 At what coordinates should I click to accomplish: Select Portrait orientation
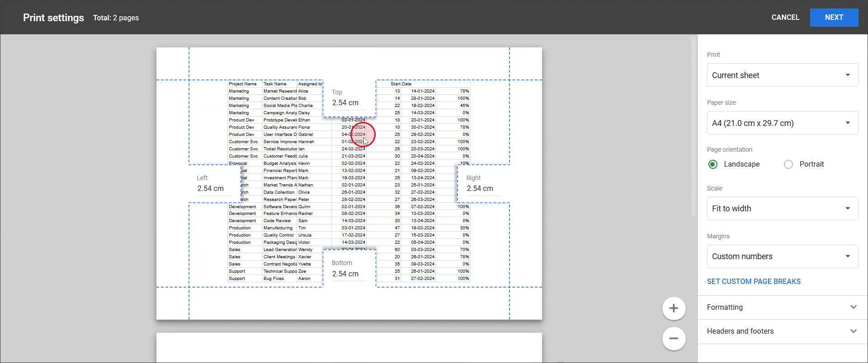tap(788, 164)
